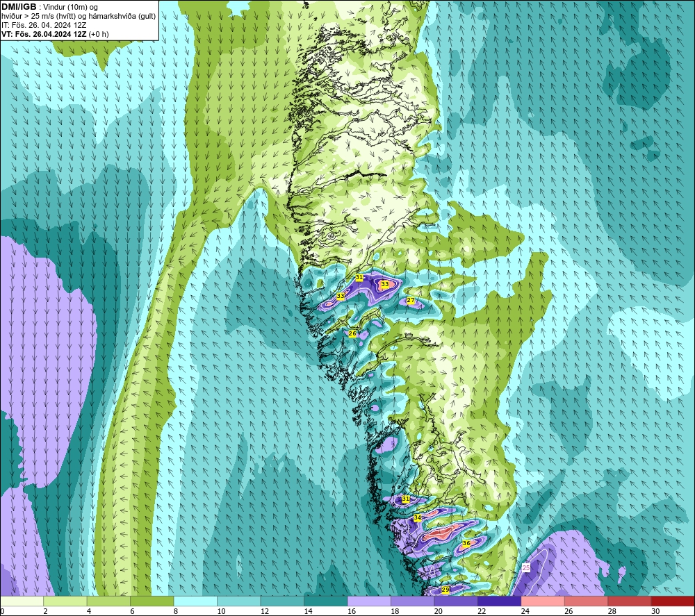Click the white contour label 25
The image size is (695, 616).
click(x=525, y=567)
